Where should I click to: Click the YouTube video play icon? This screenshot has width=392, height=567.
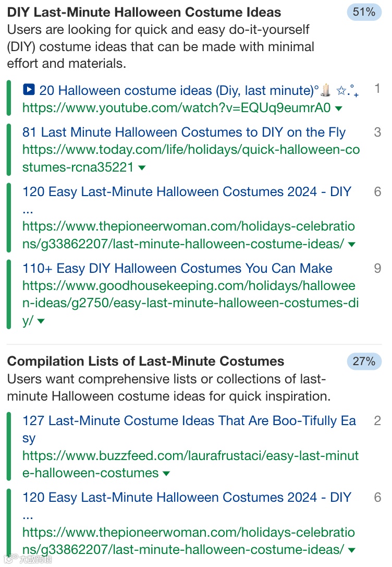(x=29, y=89)
